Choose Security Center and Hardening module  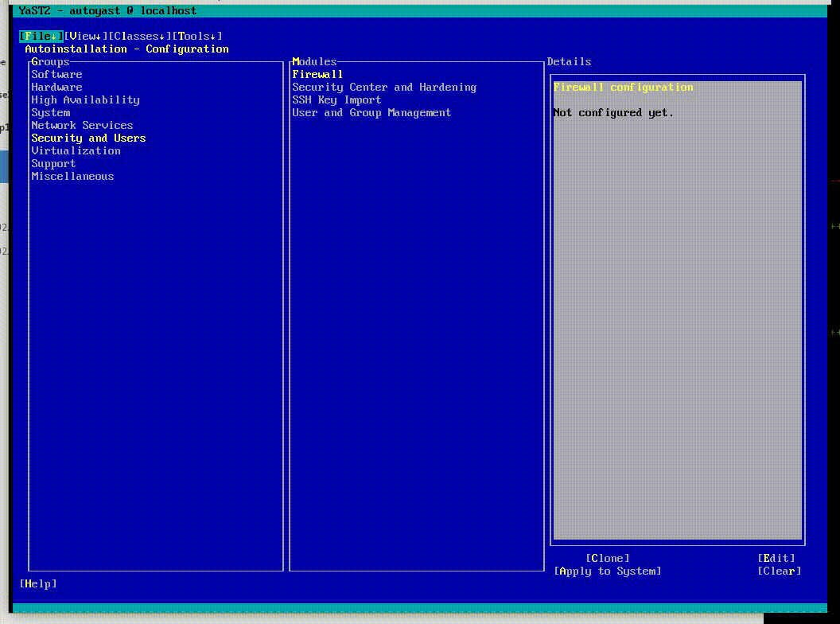click(384, 87)
